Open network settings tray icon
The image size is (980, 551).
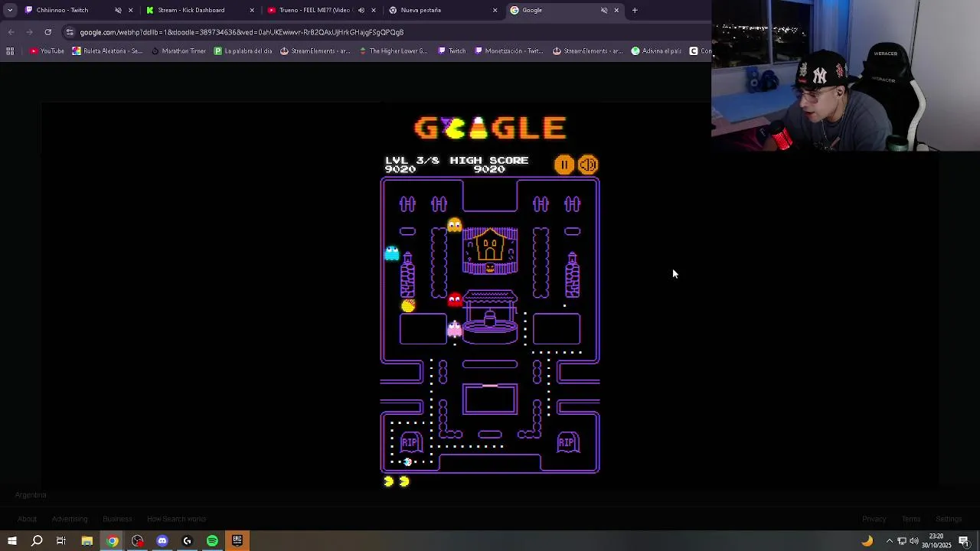(x=902, y=541)
